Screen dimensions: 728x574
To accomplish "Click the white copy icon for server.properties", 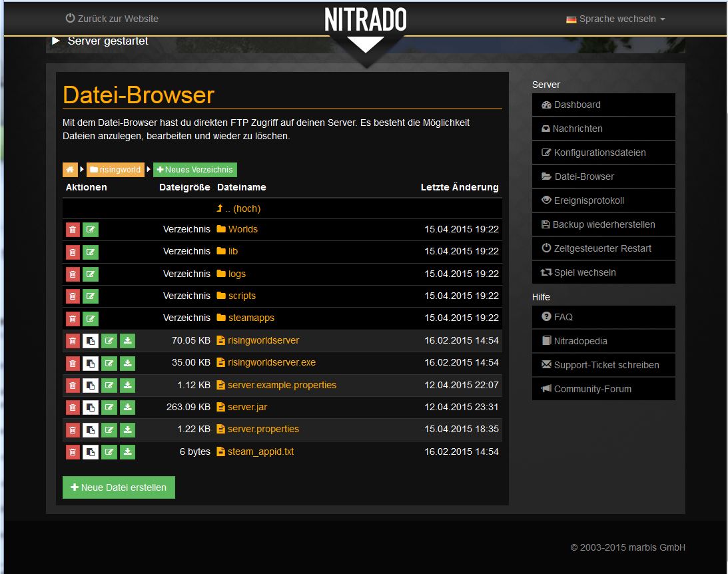I will tap(91, 430).
